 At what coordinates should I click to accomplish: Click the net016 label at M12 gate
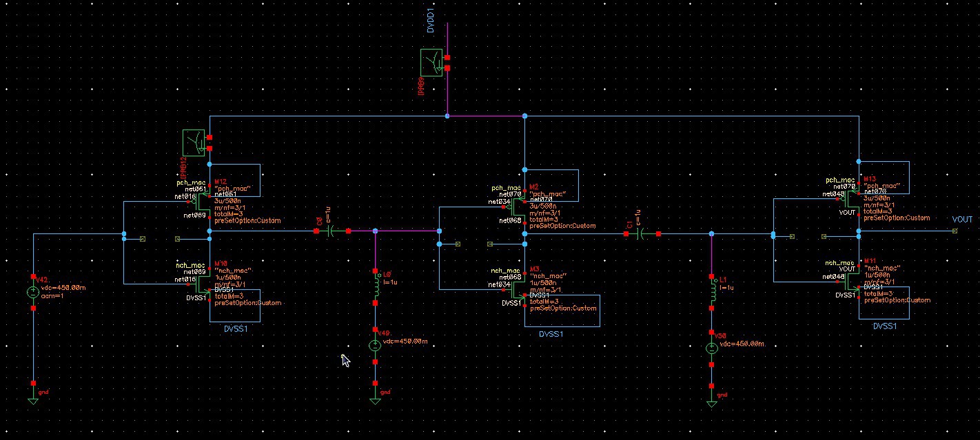[x=185, y=196]
